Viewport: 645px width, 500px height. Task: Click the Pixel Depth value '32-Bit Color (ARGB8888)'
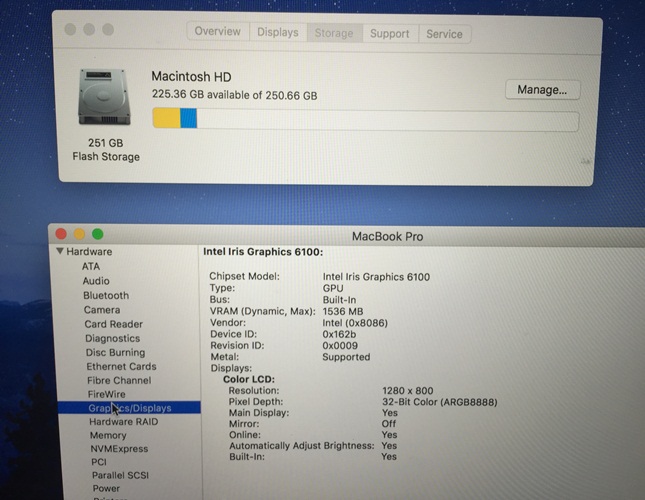click(440, 402)
